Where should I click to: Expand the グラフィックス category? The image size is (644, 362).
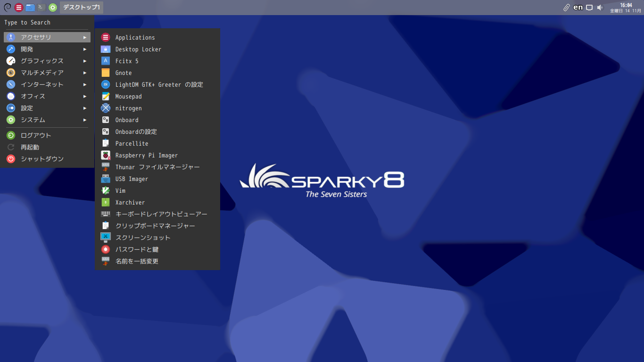coord(47,61)
